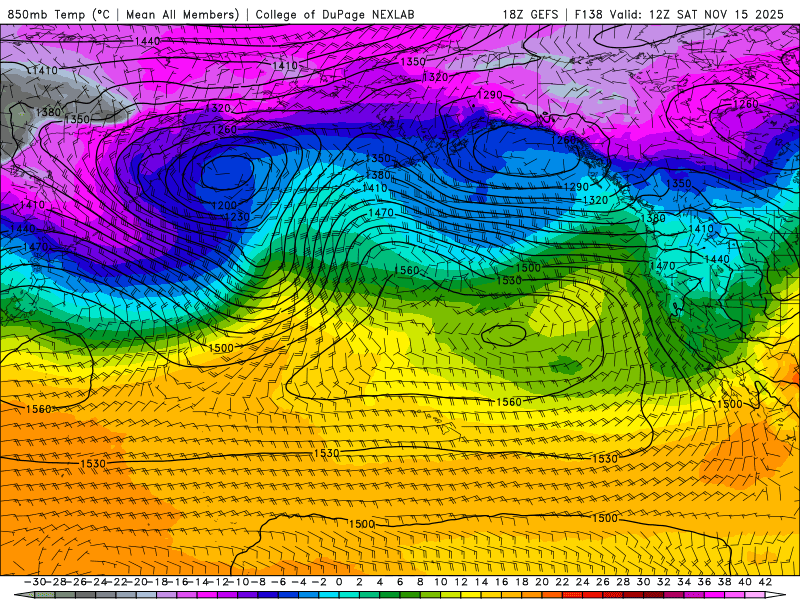
Task: Click the -6 legend value
Action: pos(279,582)
